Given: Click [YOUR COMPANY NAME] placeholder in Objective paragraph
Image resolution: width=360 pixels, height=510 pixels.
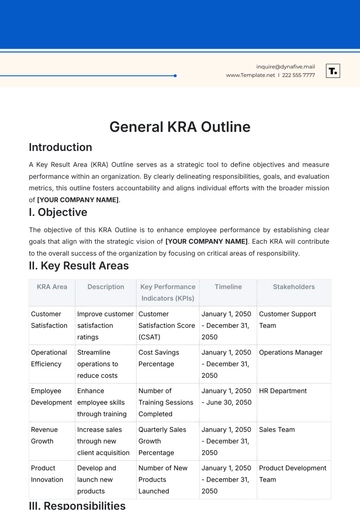Looking at the screenshot, I should click(207, 242).
